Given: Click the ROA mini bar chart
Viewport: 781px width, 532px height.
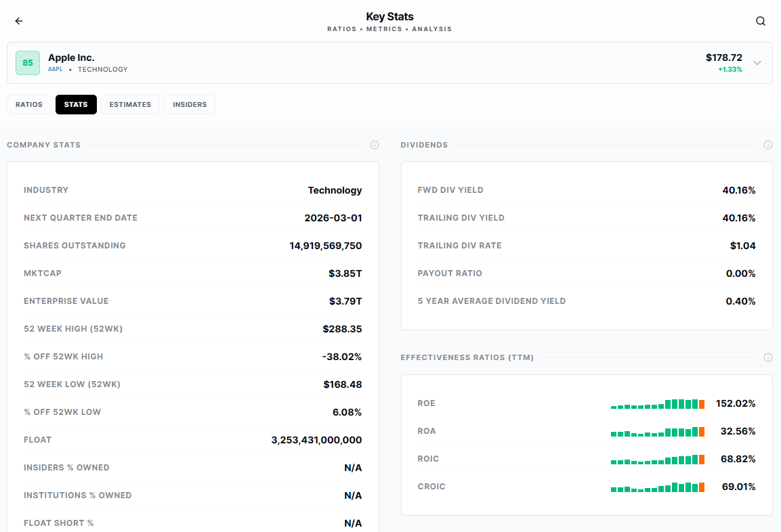Looking at the screenshot, I should pos(658,431).
